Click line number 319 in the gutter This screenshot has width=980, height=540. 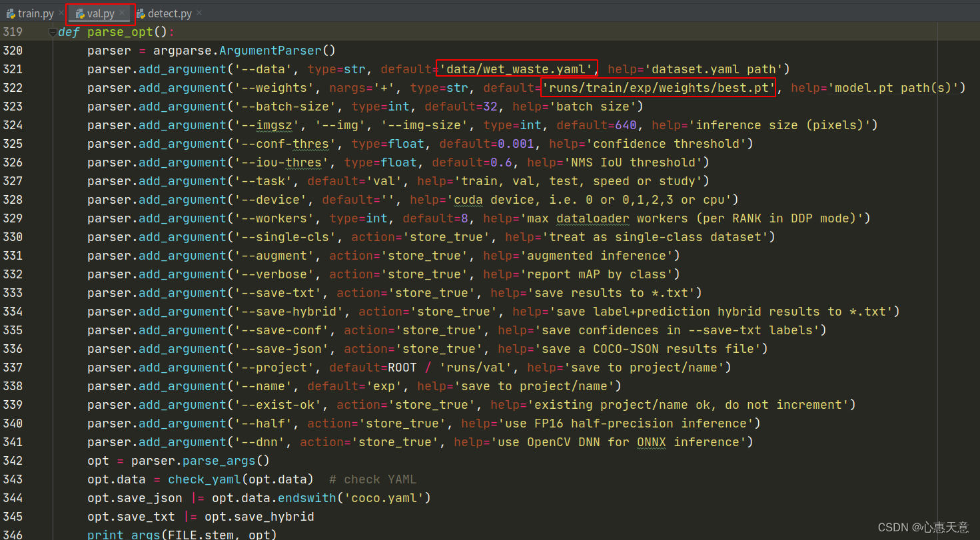(x=12, y=32)
